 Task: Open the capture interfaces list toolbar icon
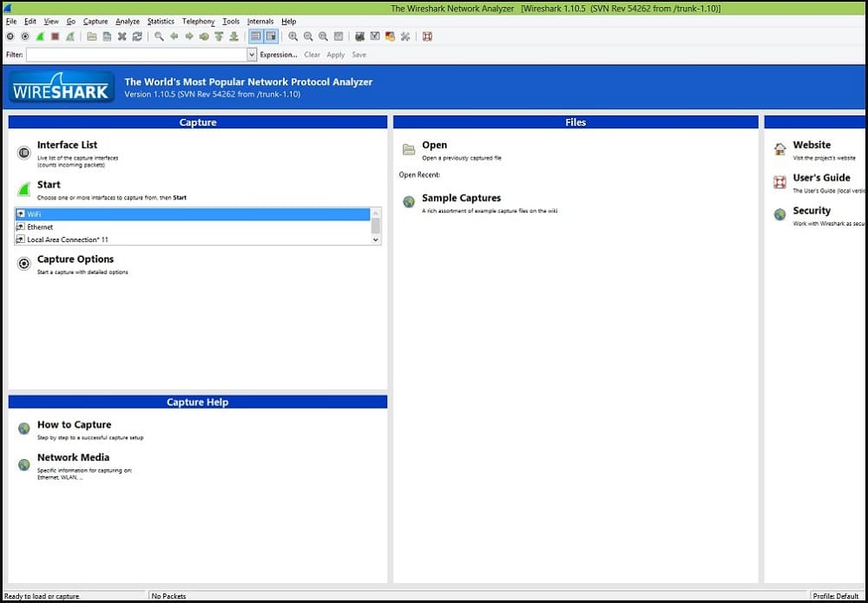coord(10,36)
